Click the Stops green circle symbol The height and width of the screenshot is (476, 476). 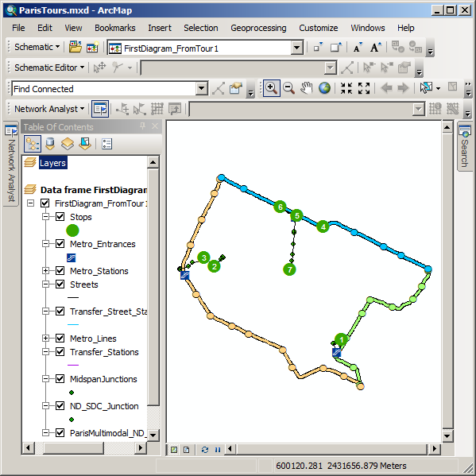(72, 230)
